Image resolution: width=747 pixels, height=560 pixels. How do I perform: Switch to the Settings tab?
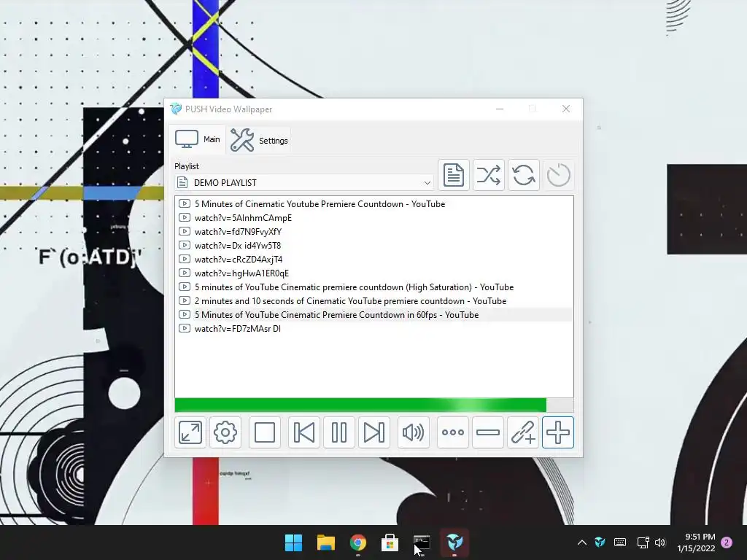(259, 141)
